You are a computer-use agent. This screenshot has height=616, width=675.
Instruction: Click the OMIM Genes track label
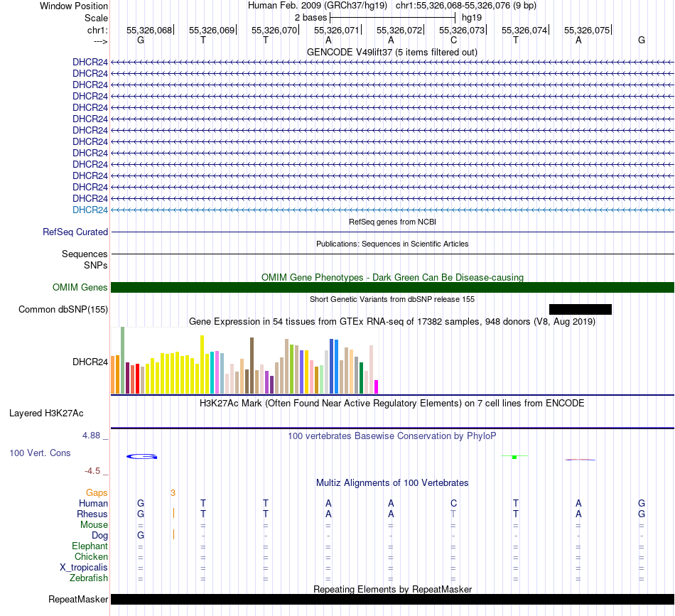pyautogui.click(x=80, y=287)
